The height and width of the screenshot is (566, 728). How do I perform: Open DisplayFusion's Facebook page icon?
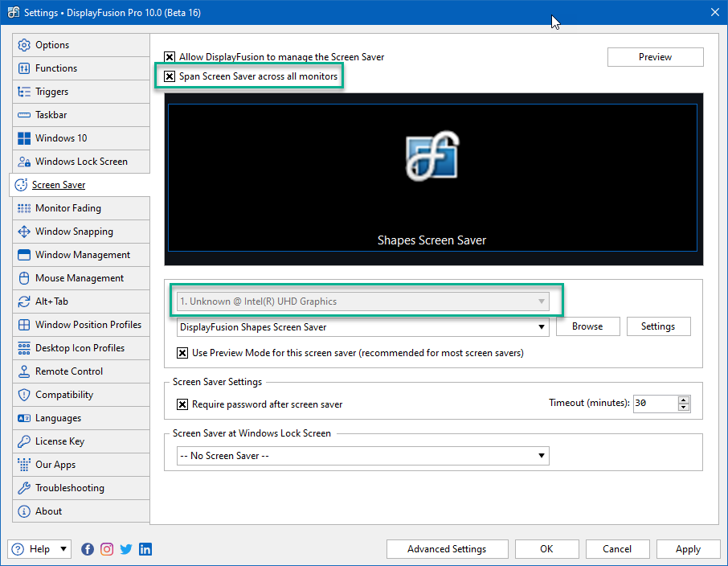(x=88, y=549)
